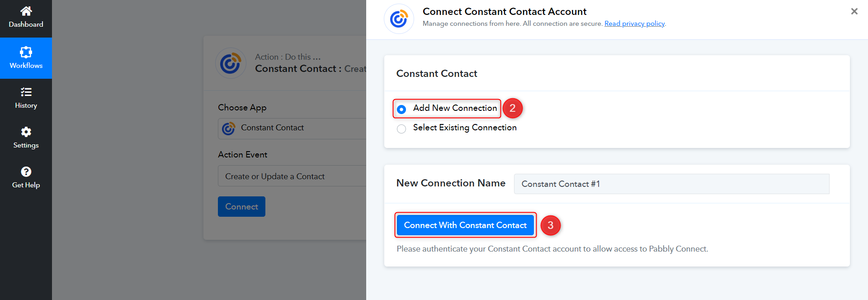Click the Settings label in sidebar
Viewport: 868px width, 300px height.
click(x=26, y=145)
